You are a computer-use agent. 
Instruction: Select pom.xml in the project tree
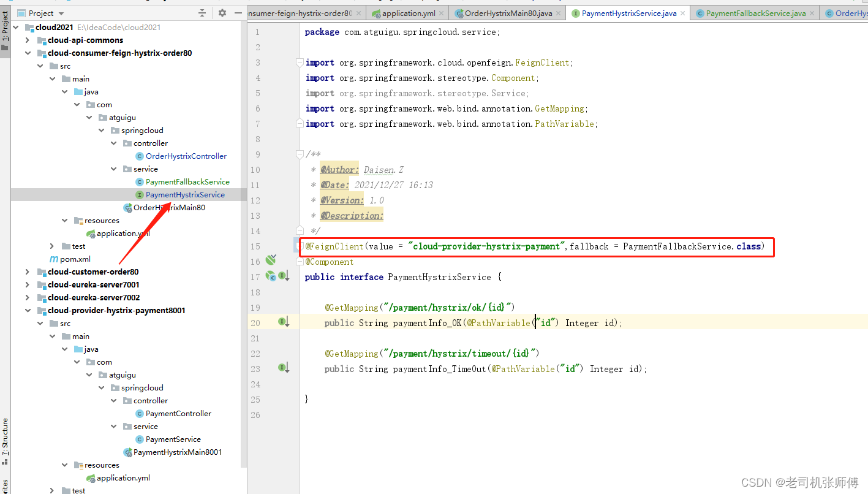pyautogui.click(x=75, y=259)
